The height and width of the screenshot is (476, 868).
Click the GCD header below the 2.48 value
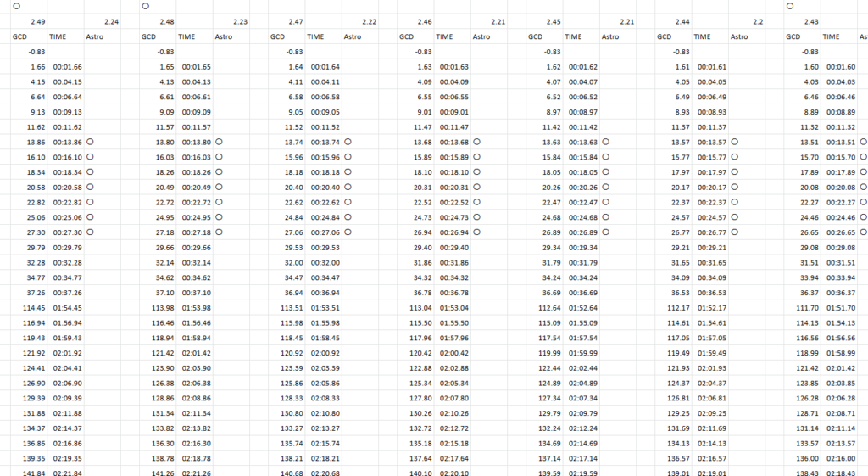click(148, 36)
